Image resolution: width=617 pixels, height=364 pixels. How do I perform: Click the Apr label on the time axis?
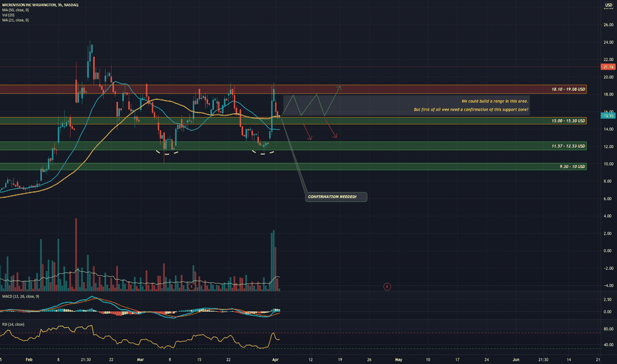[x=275, y=359]
